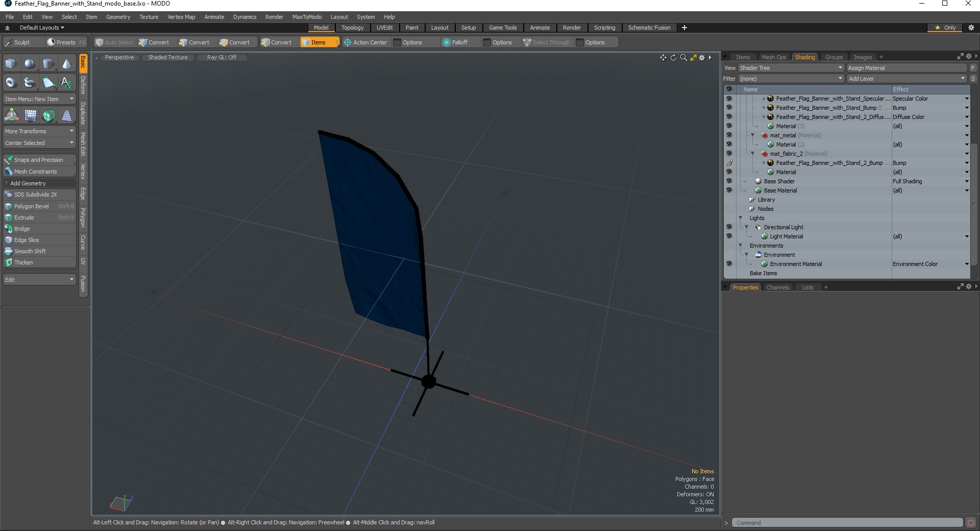Select the Library tree item

click(766, 200)
